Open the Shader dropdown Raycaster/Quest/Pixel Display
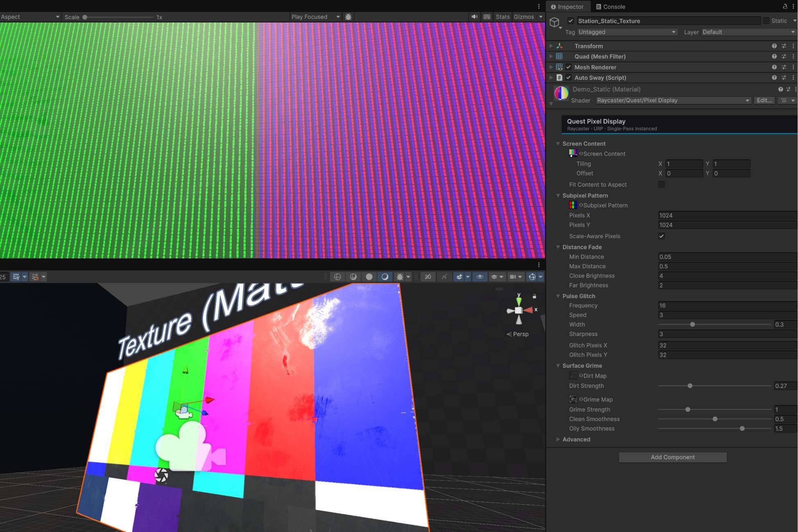 pos(673,100)
